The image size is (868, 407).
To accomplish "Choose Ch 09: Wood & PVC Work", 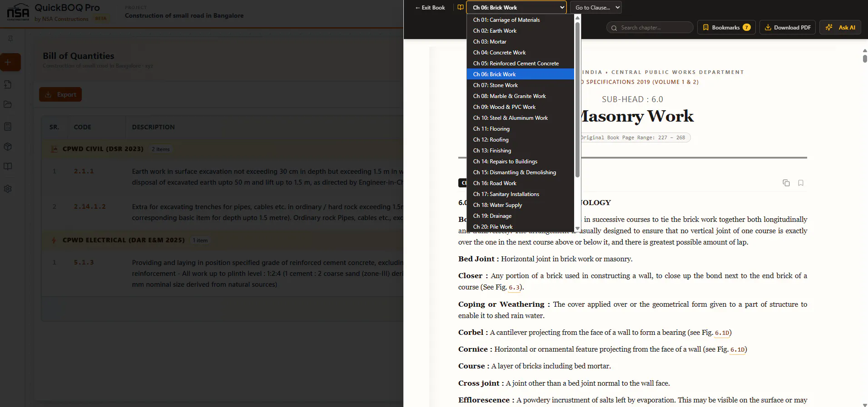I will point(521,107).
